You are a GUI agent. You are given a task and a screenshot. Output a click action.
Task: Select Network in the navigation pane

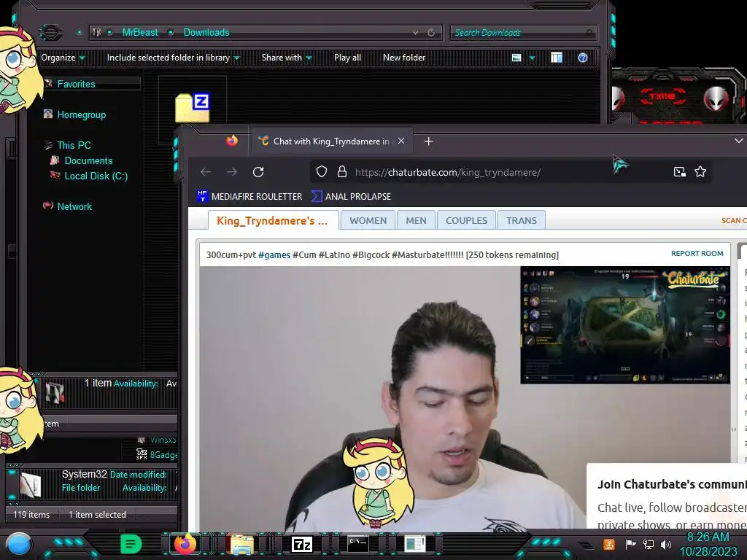click(x=75, y=206)
